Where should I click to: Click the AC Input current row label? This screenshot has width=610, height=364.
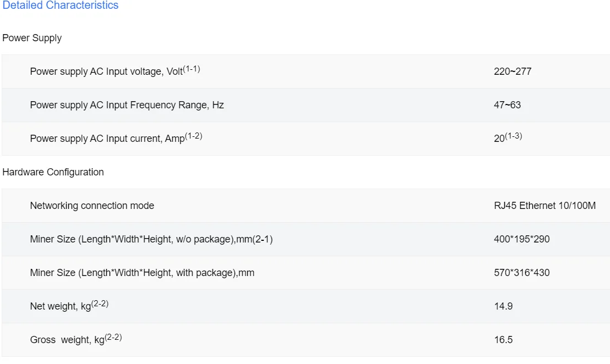coord(107,139)
